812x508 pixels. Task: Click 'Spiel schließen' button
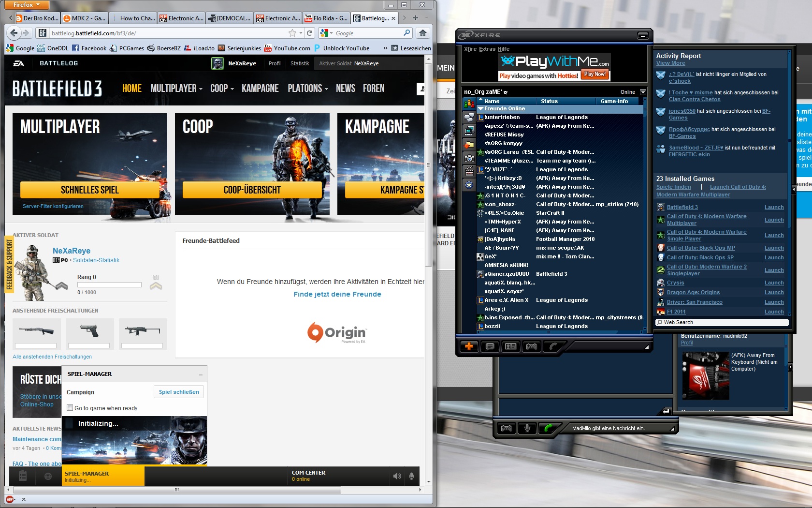click(x=179, y=392)
